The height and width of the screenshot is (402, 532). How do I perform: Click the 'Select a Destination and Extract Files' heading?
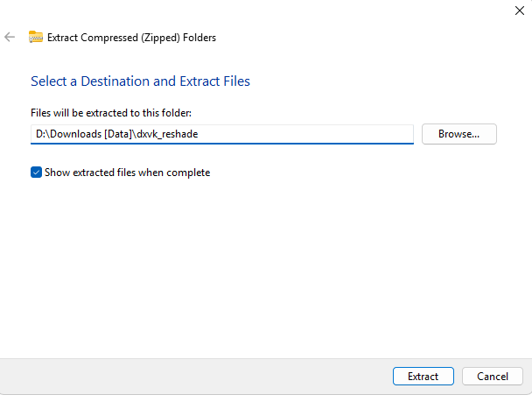point(140,81)
